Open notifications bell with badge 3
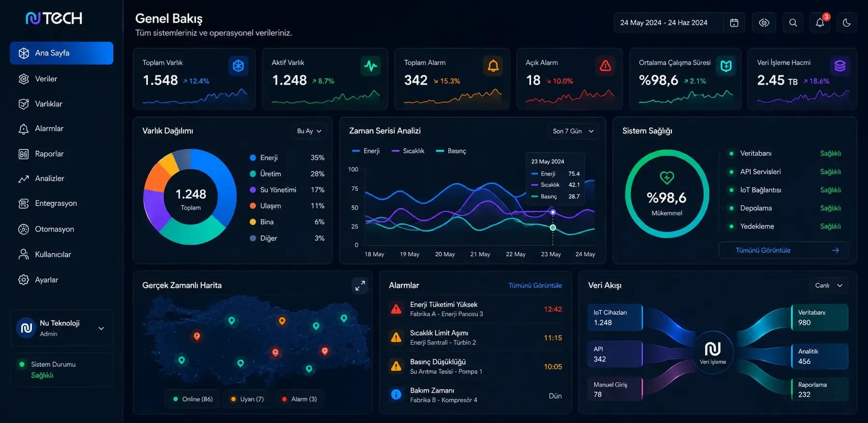This screenshot has height=423, width=868. click(820, 23)
